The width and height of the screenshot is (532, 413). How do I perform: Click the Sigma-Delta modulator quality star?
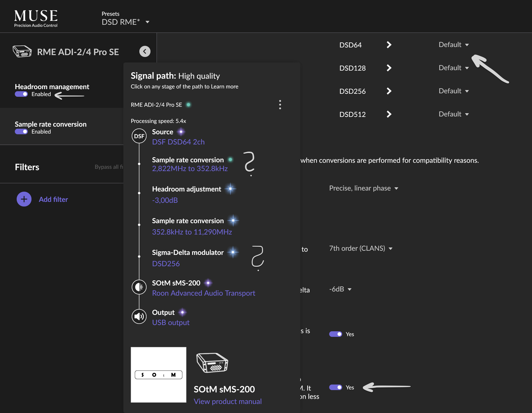click(233, 252)
